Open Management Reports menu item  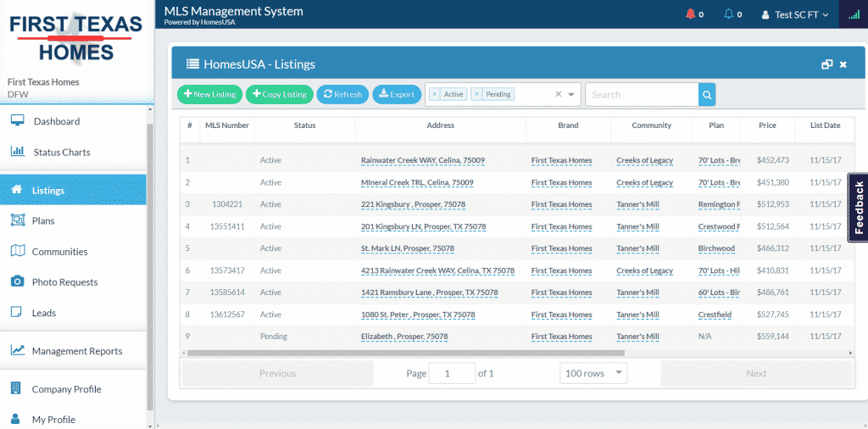76,351
